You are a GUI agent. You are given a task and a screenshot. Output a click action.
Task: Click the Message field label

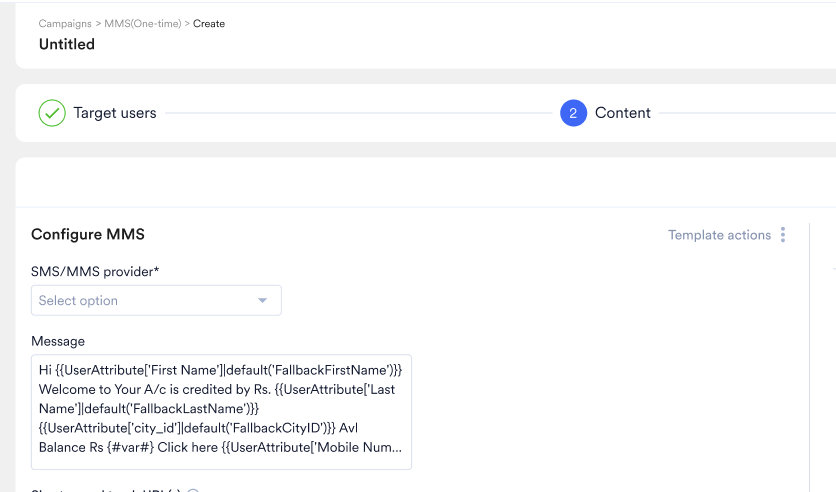(x=58, y=341)
